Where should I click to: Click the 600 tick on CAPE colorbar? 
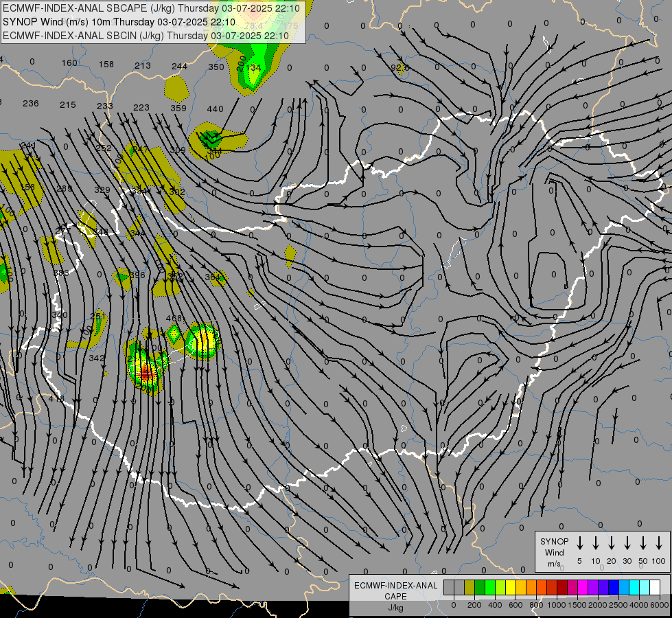515,605
